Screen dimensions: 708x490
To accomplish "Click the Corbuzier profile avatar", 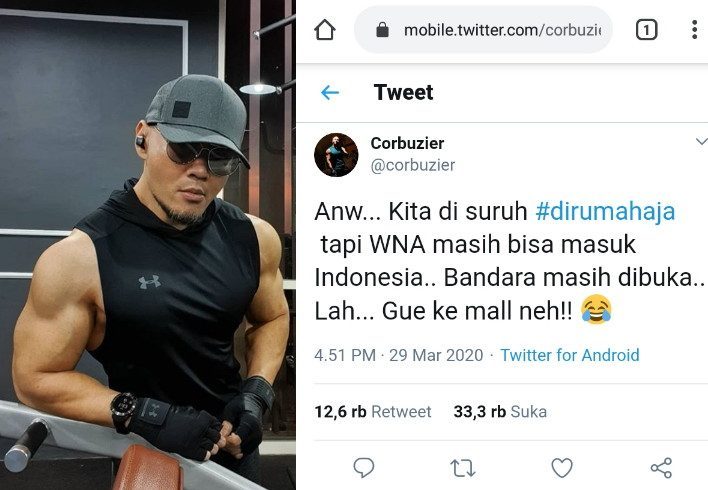I will point(336,155).
